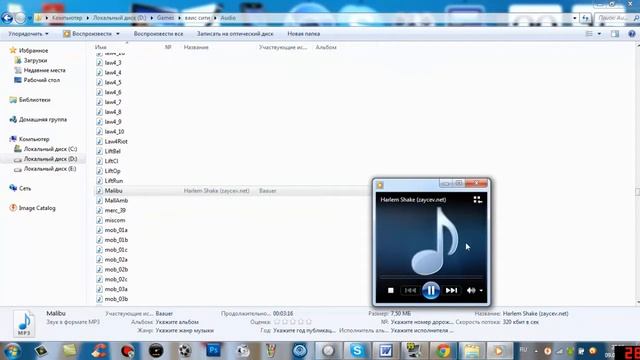Open the Explorer help icon
The height and width of the screenshot is (360, 640).
[632, 34]
